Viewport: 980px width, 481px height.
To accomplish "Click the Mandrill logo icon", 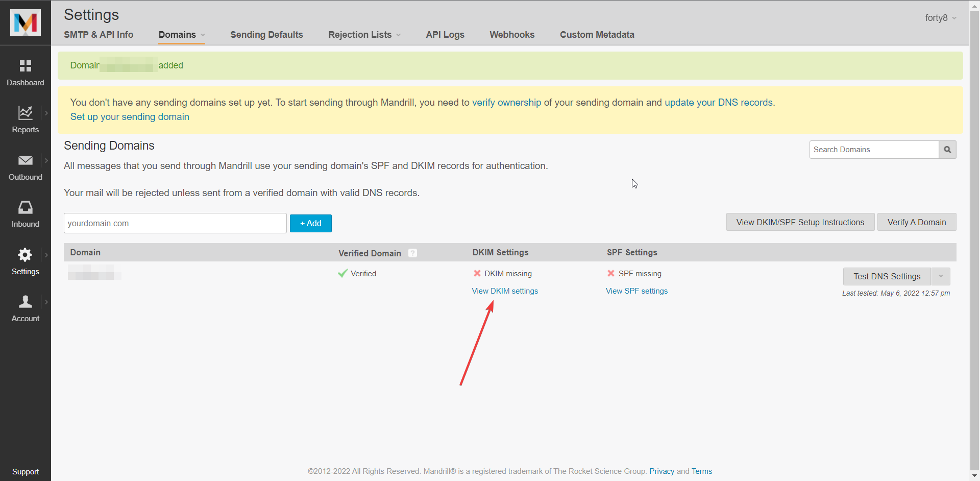I will click(x=26, y=22).
